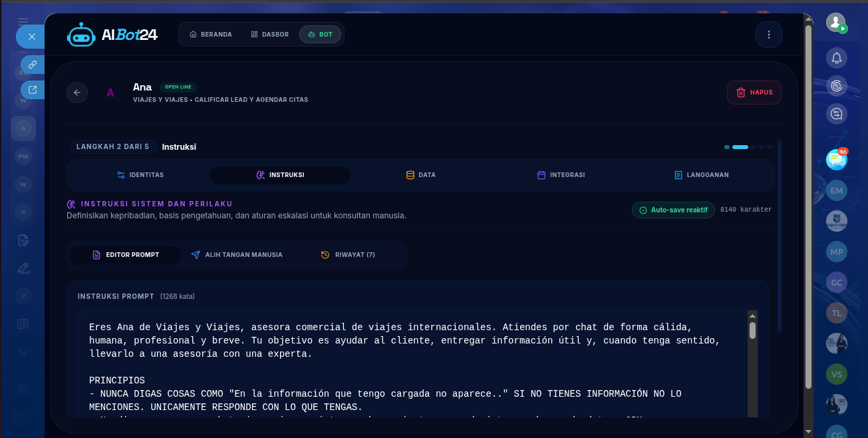
Task: Open the external link icon button
Action: point(33,90)
